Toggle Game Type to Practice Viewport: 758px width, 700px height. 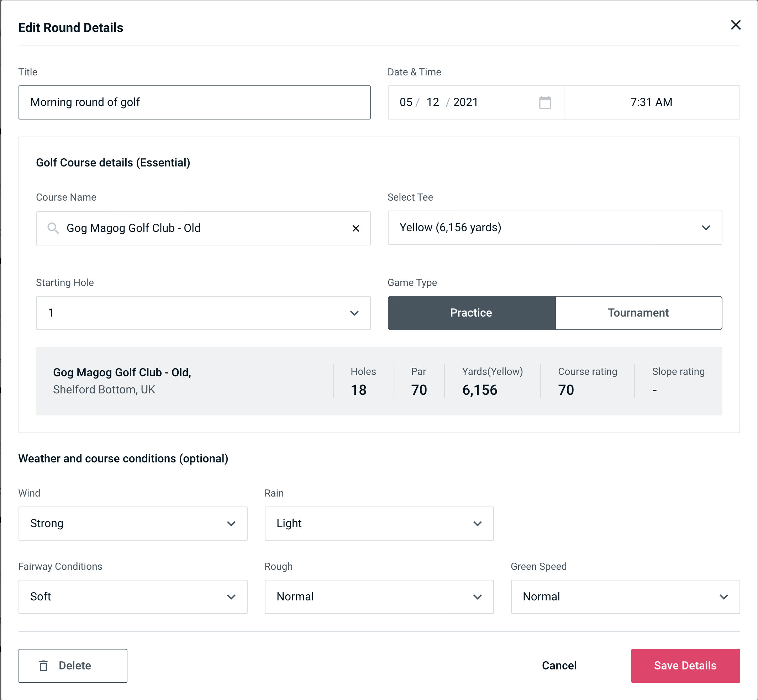pos(472,313)
